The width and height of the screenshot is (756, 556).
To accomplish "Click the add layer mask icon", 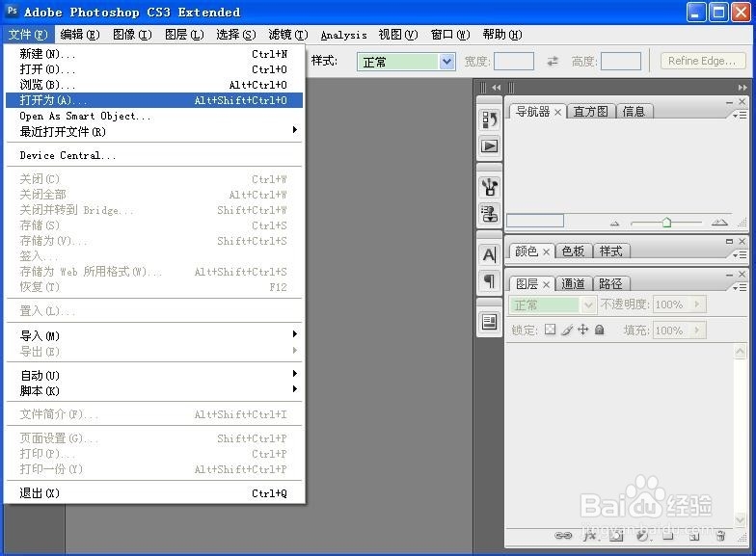I will tap(616, 535).
